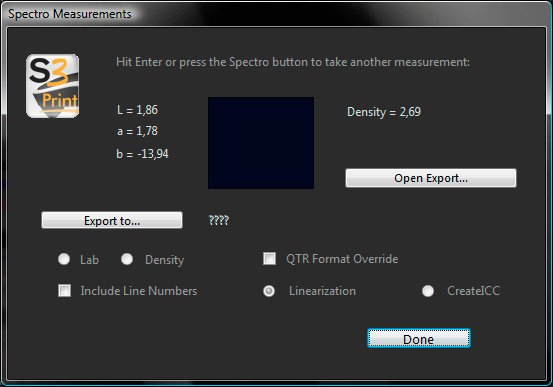This screenshot has width=553, height=387.
Task: Click the L = 1,86 value
Action: [137, 110]
